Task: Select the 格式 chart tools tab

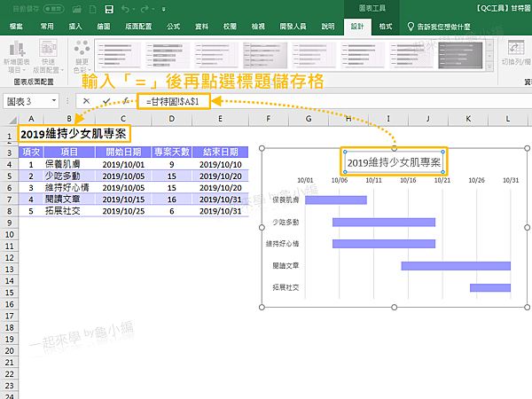Action: [x=386, y=27]
